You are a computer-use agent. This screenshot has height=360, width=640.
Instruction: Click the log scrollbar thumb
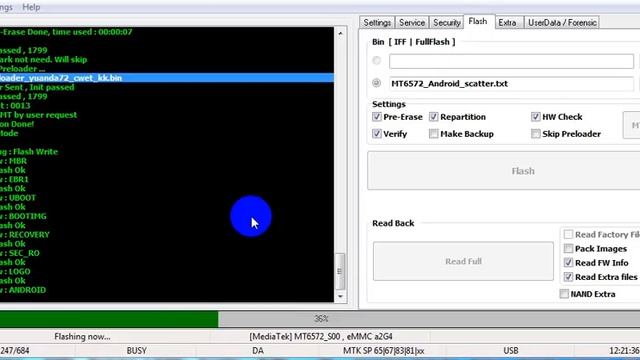[x=340, y=271]
